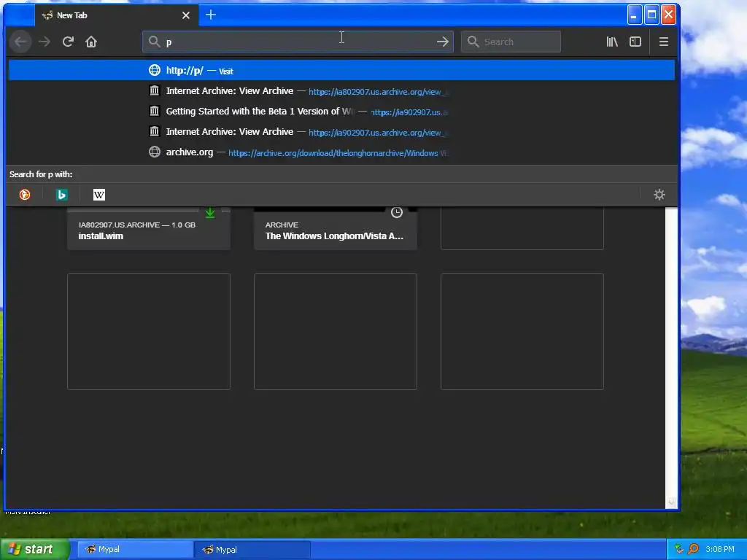Screen dimensions: 747x560
Task: Select the New Tab tab
Action: [x=116, y=15]
